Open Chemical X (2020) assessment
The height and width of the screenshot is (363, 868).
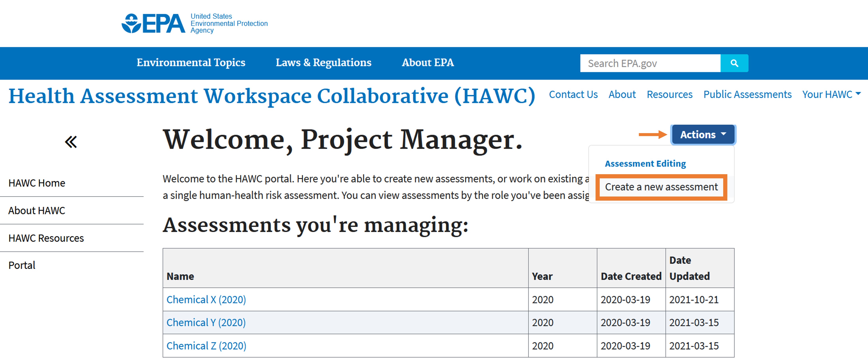pos(206,300)
